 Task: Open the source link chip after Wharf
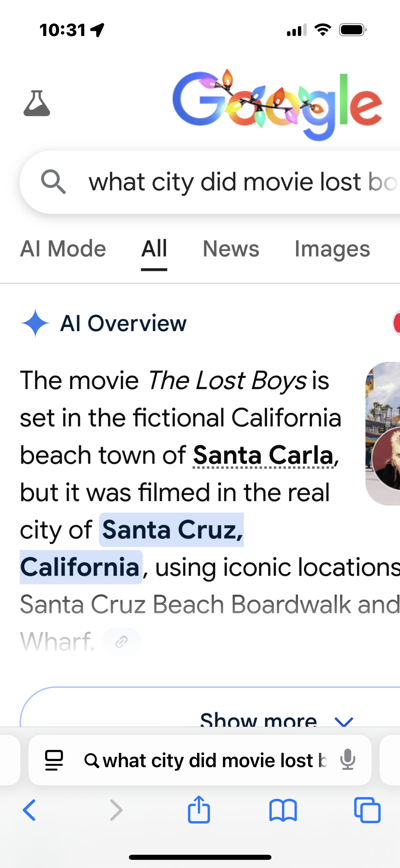pyautogui.click(x=121, y=641)
